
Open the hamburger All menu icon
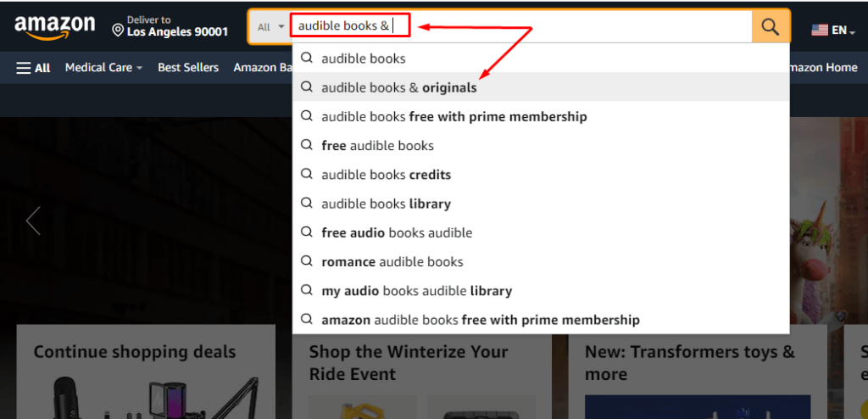tap(24, 68)
